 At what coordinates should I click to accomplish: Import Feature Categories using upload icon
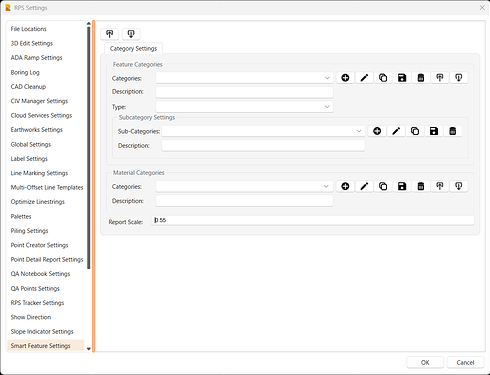pyautogui.click(x=440, y=78)
